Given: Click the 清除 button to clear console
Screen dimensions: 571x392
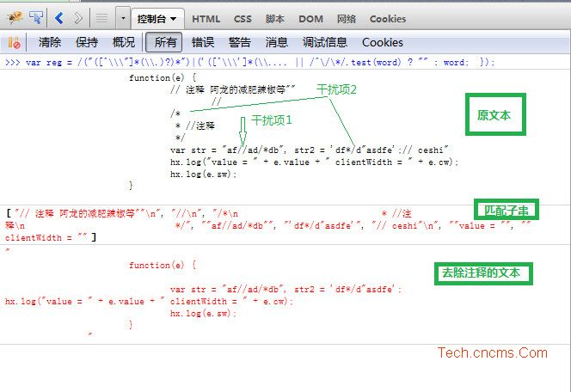Looking at the screenshot, I should point(50,42).
